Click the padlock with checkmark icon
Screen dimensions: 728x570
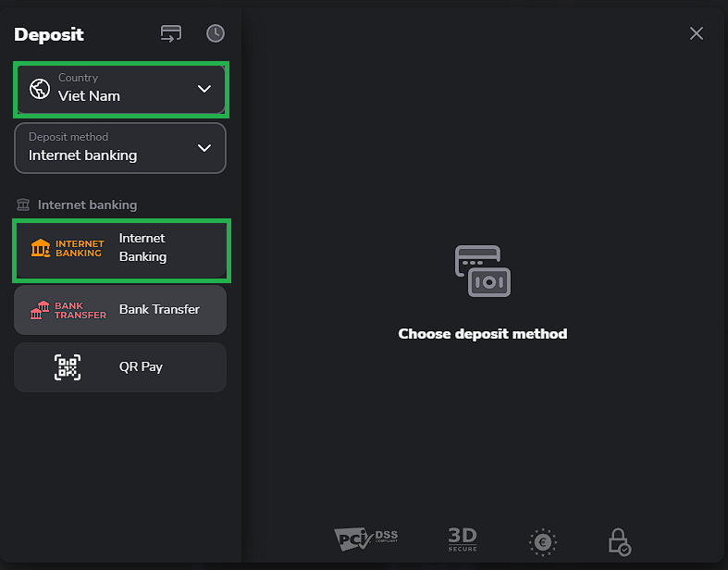pyautogui.click(x=618, y=541)
